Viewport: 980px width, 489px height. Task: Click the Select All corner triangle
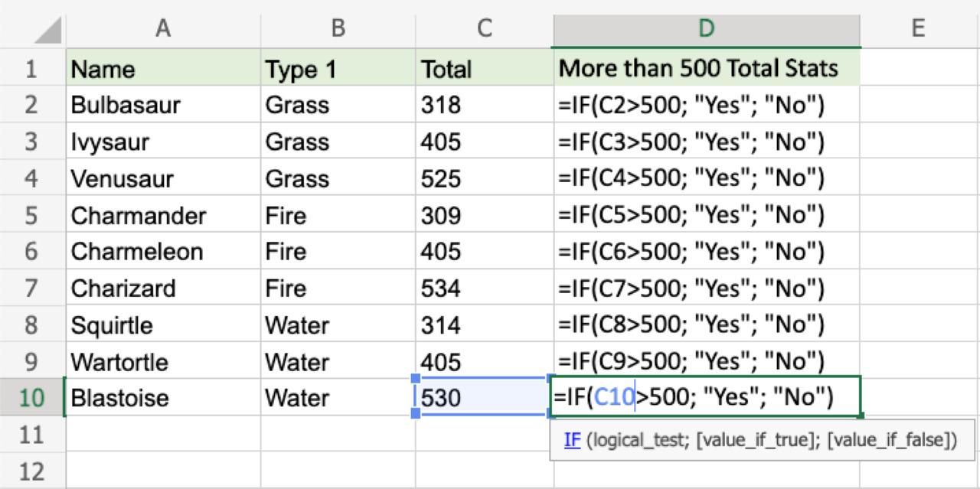point(47,31)
